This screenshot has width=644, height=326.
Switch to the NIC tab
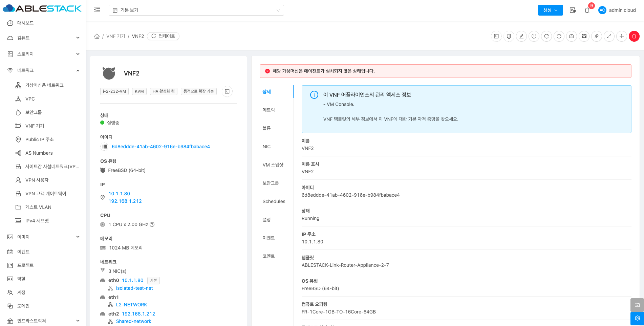click(x=266, y=147)
